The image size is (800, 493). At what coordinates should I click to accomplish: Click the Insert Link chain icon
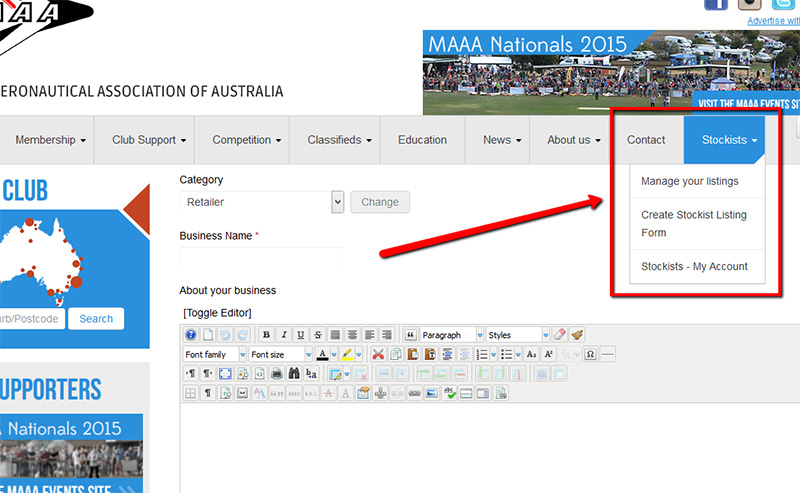[415, 393]
